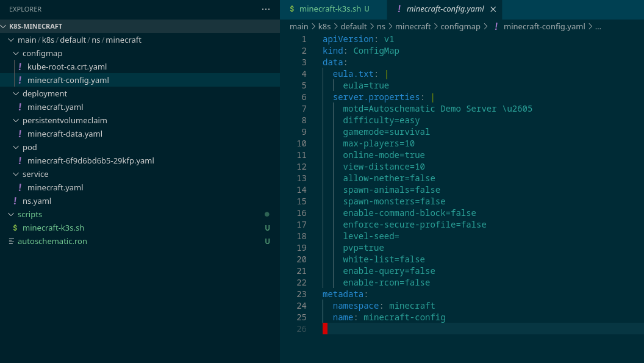644x363 pixels.
Task: Click the k8s breadcrumb segment
Action: 324,26
